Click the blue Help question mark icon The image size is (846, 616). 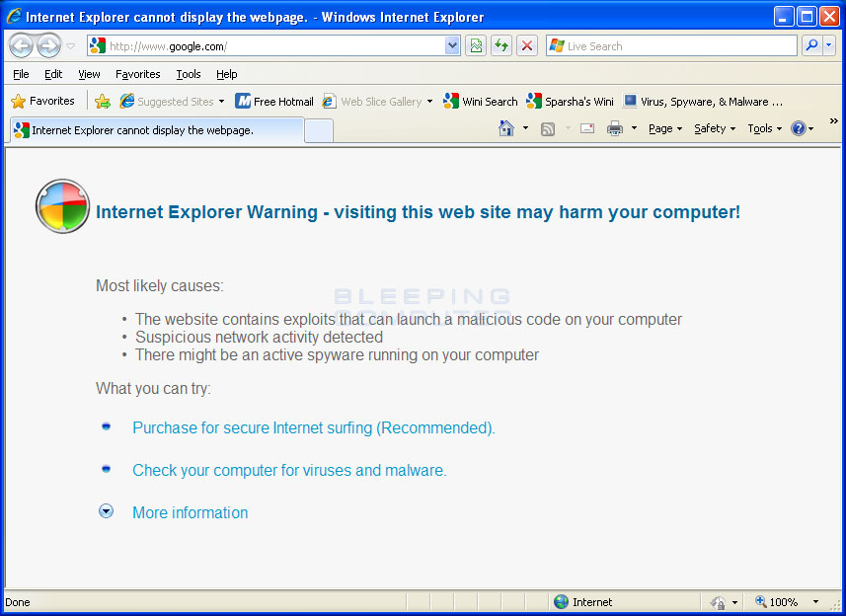tap(799, 128)
